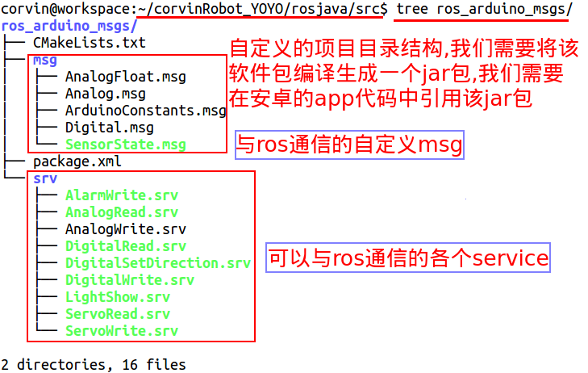This screenshot has width=588, height=373.
Task: Click the CMakeLists.txt file entry
Action: point(90,43)
